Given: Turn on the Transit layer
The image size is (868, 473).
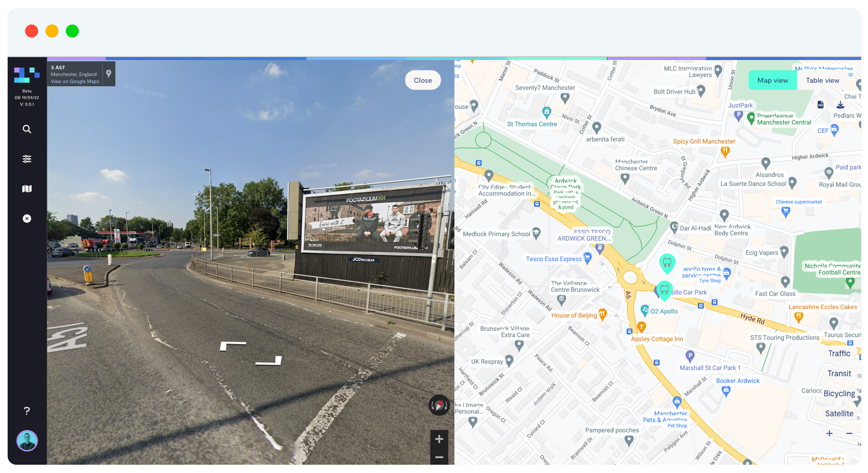Looking at the screenshot, I should click(x=839, y=373).
